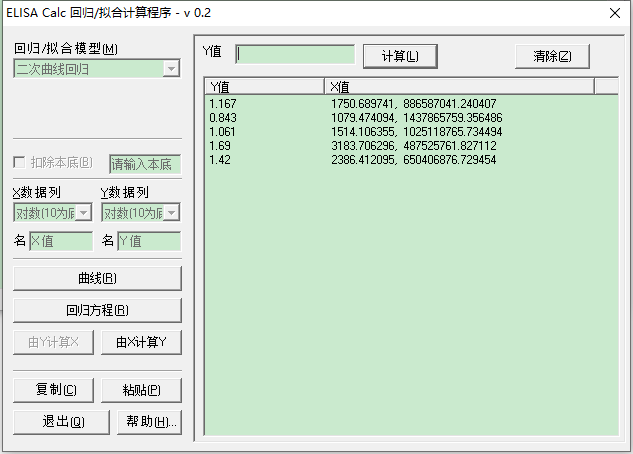Click the Y值 name field on left panel

(149, 241)
